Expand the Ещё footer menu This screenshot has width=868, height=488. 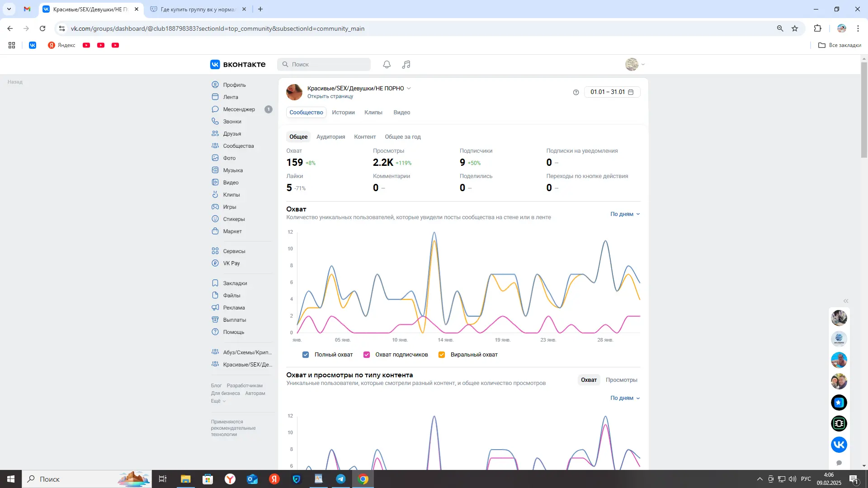[x=218, y=401]
